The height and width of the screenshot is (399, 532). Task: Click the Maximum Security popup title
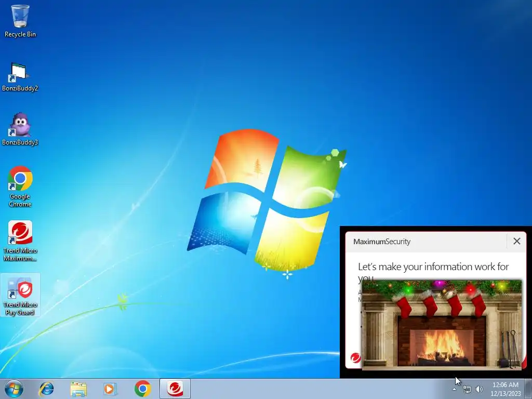382,242
